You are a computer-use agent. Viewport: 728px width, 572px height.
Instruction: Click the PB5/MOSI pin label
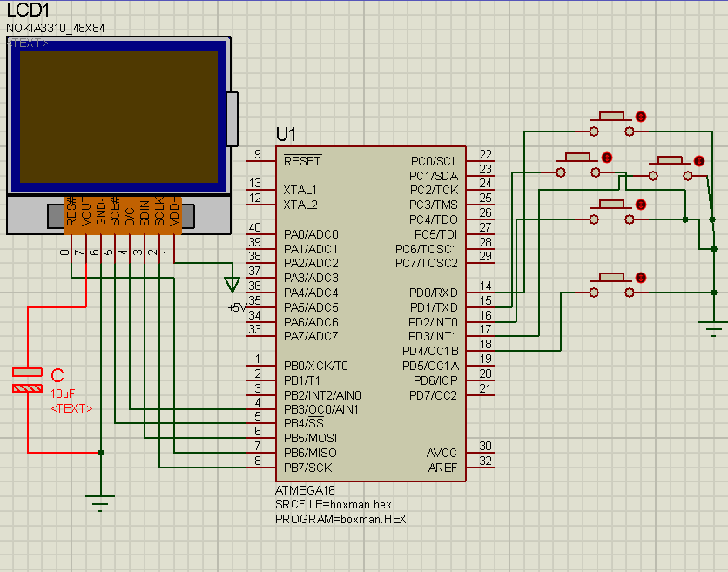[x=310, y=438]
